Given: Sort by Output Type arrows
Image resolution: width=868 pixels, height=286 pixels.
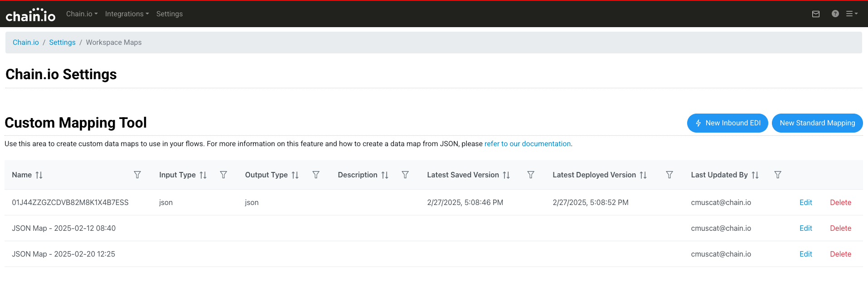Looking at the screenshot, I should pyautogui.click(x=295, y=175).
